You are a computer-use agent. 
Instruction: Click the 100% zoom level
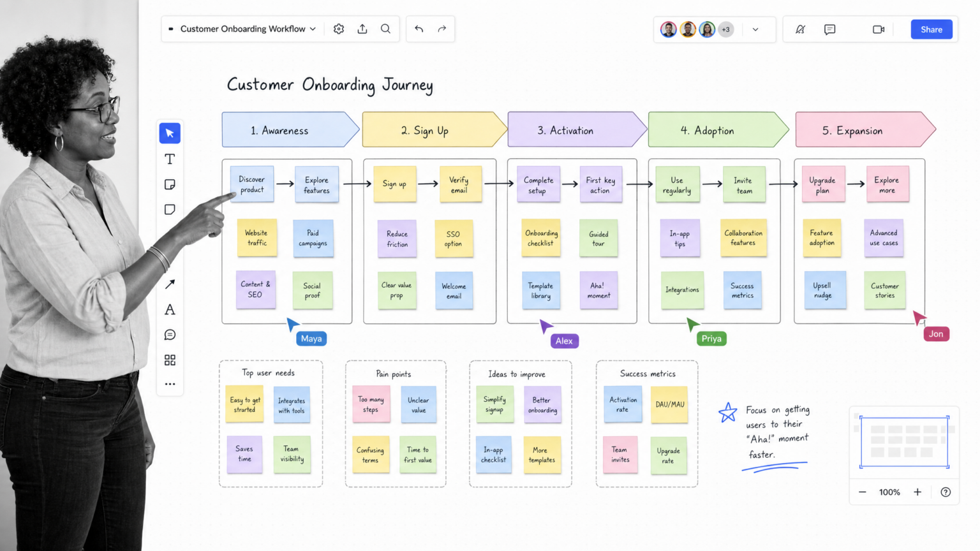(889, 492)
